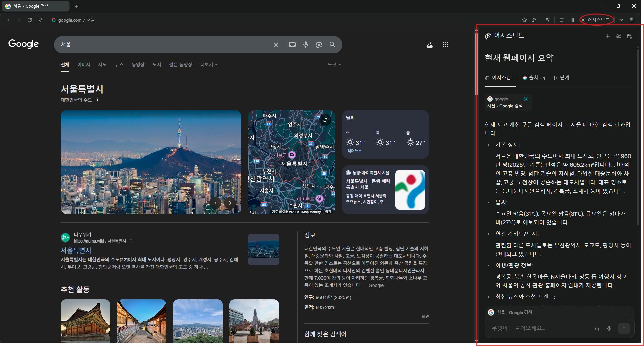644x346 pixels.
Task: Open the on-screen keyboard input tool
Action: (292, 45)
